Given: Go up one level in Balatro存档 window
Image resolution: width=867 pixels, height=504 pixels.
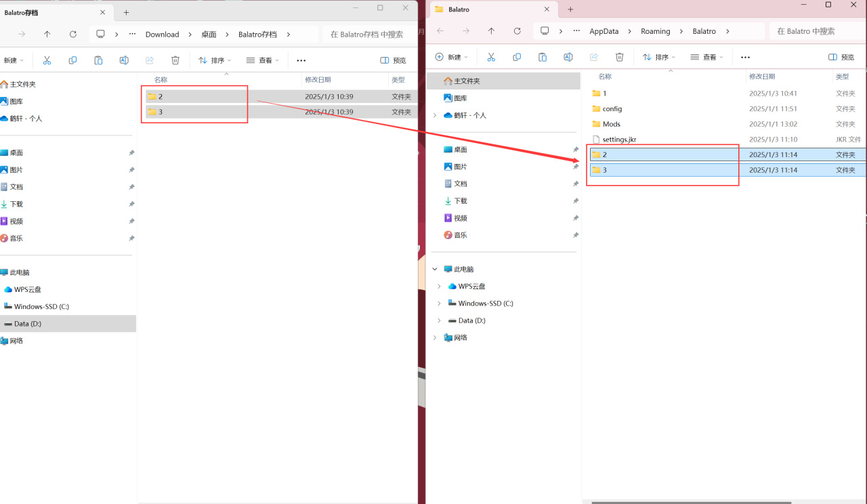Looking at the screenshot, I should (47, 34).
